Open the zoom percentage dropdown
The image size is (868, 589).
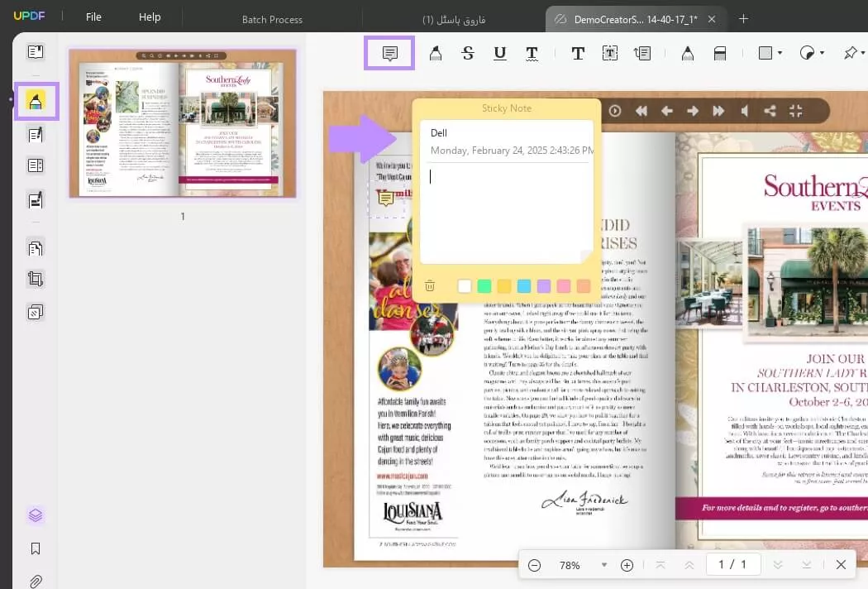[604, 565]
